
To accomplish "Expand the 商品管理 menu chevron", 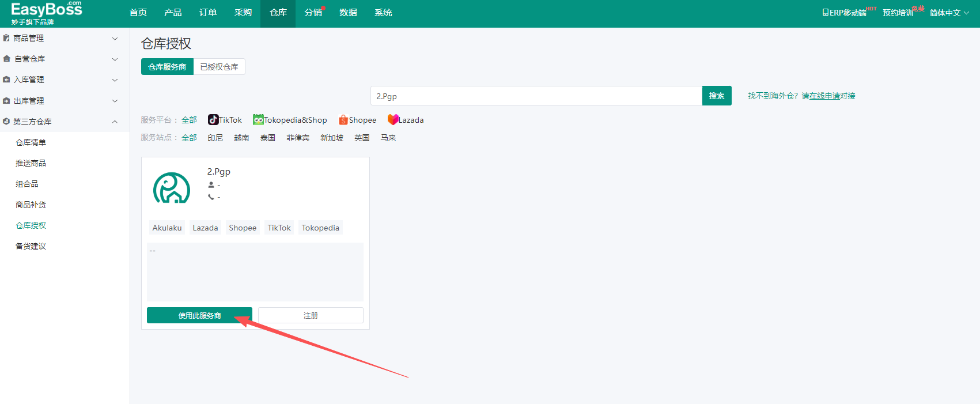I will pyautogui.click(x=115, y=39).
